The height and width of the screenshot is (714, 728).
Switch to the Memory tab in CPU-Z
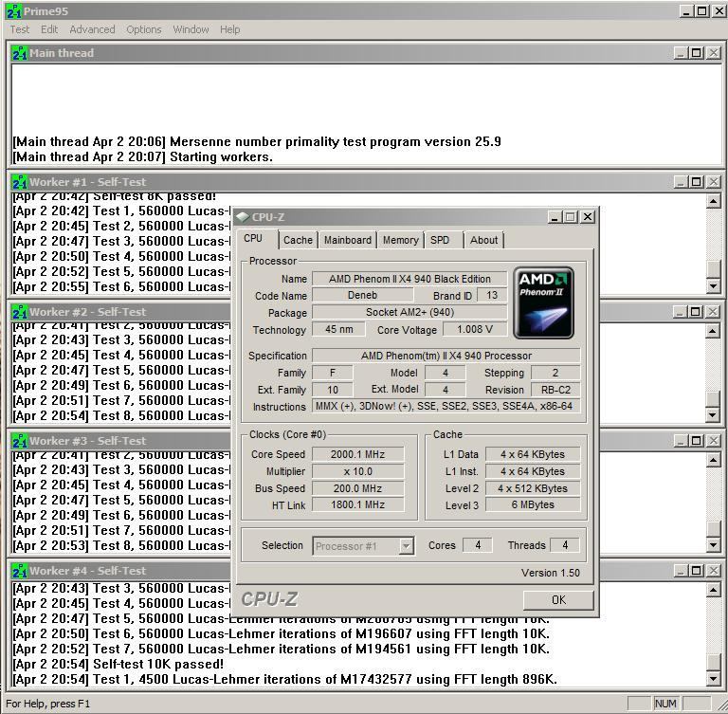[400, 240]
